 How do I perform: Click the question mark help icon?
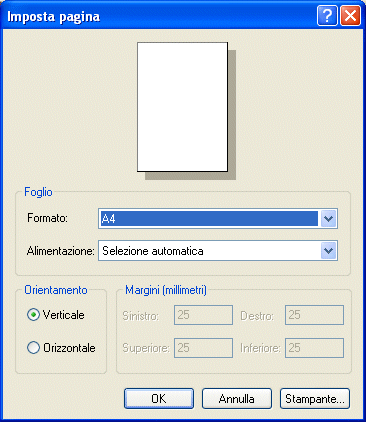pyautogui.click(x=327, y=15)
